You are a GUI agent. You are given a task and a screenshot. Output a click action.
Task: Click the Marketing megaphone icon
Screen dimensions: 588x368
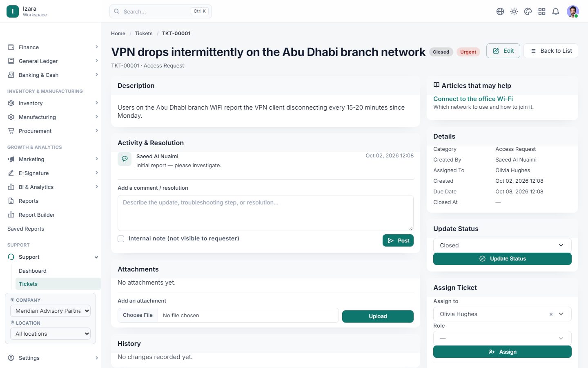pos(11,159)
